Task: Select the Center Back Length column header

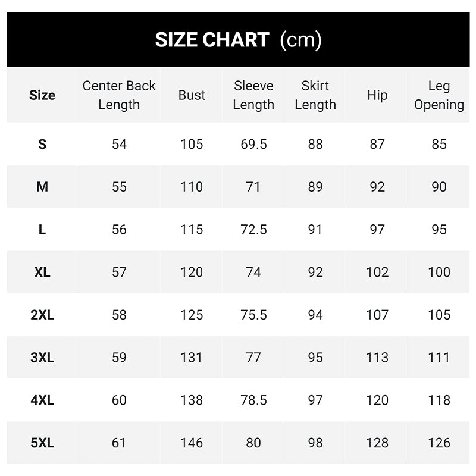Action: pyautogui.click(x=119, y=95)
